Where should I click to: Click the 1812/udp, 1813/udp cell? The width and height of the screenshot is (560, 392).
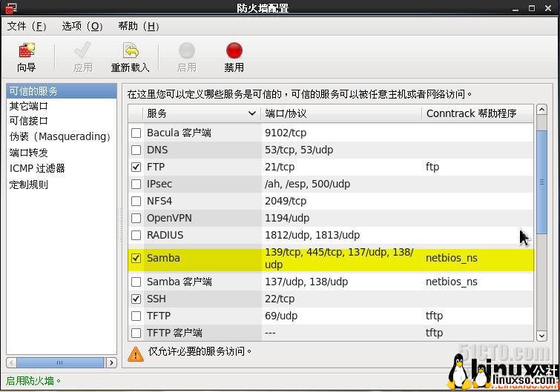click(x=312, y=235)
